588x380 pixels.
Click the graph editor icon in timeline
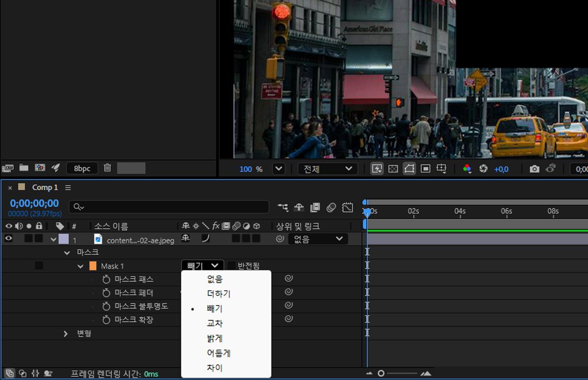coord(347,207)
